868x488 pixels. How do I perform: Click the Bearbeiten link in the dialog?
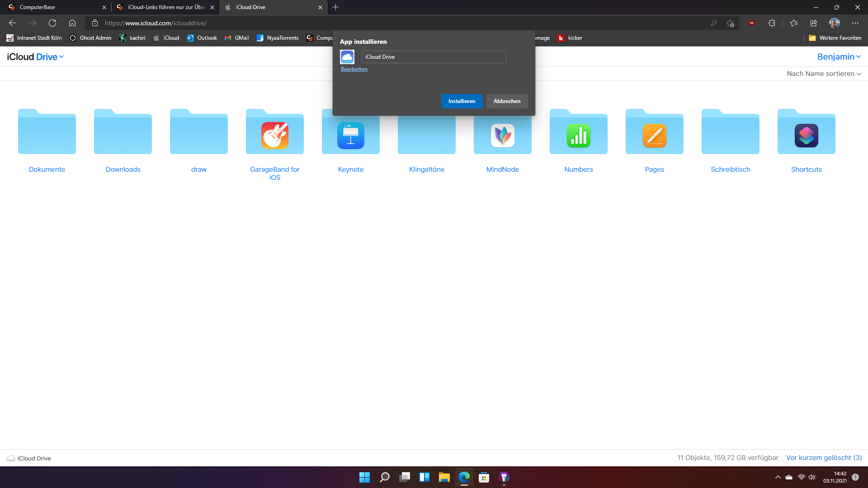coord(354,69)
